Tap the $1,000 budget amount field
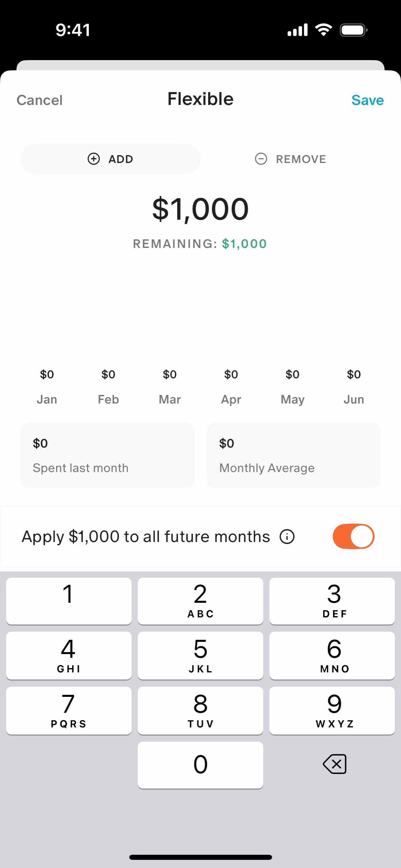Image resolution: width=401 pixels, height=868 pixels. point(201,209)
